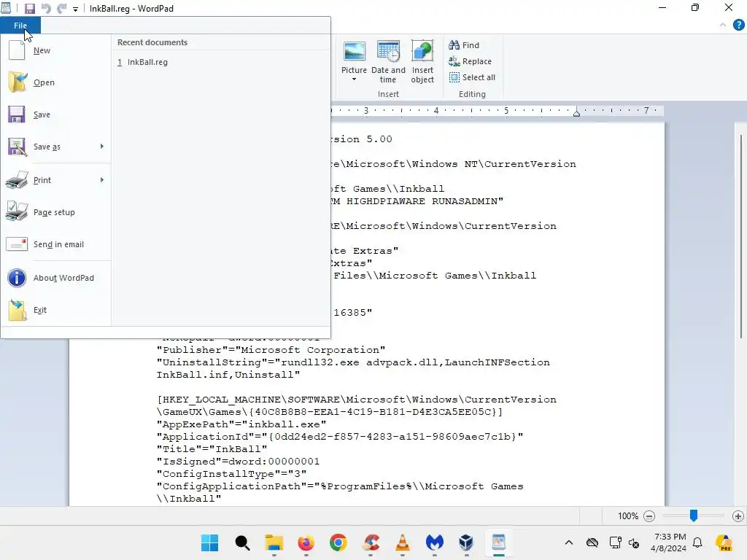Open VLC media player from taskbar
The width and height of the screenshot is (747, 560).
[403, 542]
